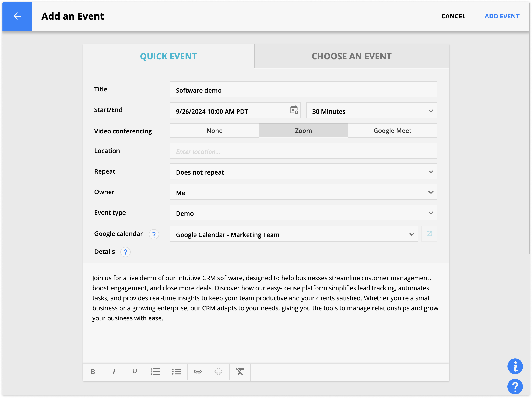
Task: Insert a bulleted list
Action: [177, 372]
